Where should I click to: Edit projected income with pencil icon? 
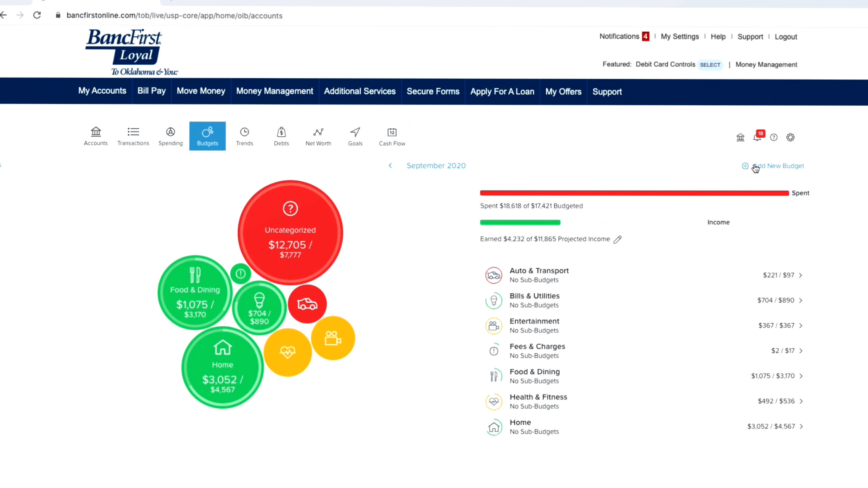[x=617, y=239]
